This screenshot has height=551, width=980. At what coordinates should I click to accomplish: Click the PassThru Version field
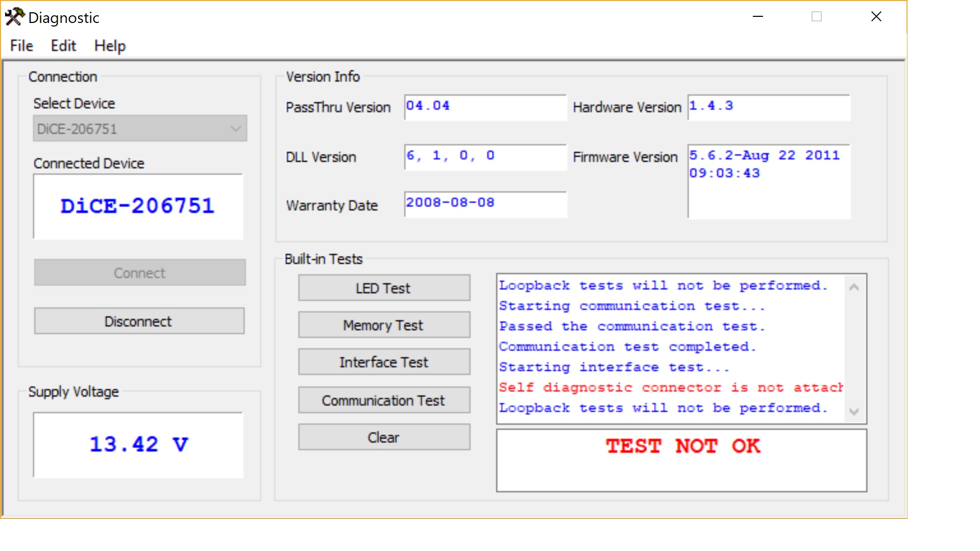(x=485, y=107)
